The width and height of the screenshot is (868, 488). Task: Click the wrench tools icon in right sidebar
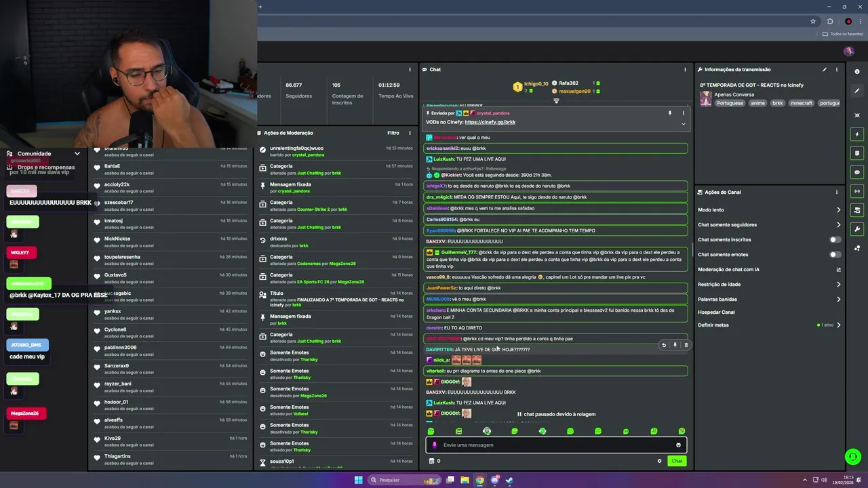[x=857, y=229]
